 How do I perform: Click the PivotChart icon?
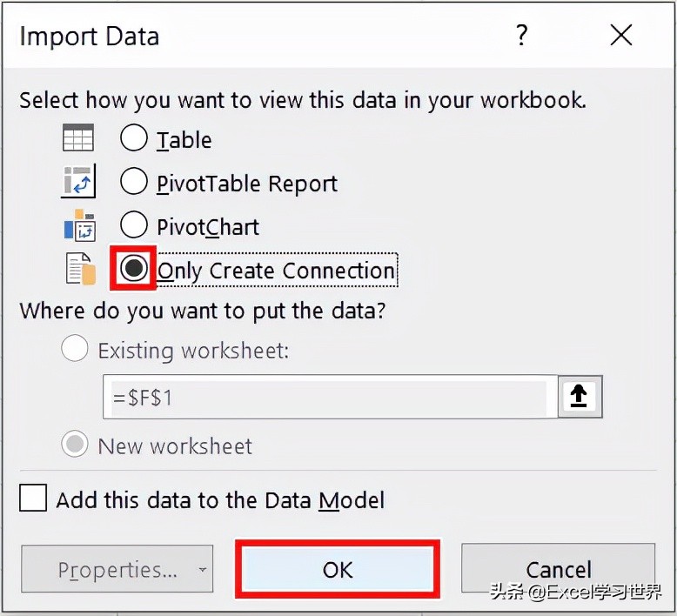80,224
